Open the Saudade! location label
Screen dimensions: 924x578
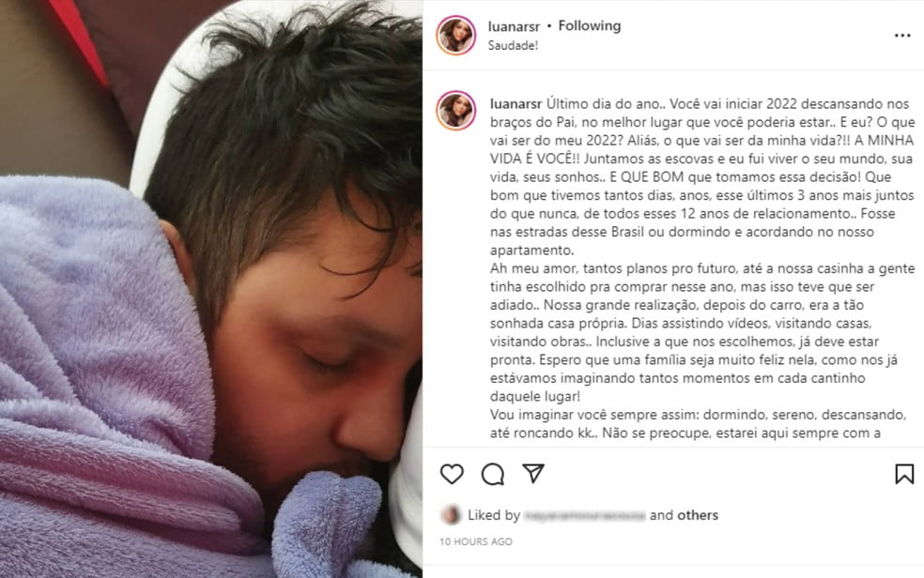click(x=513, y=45)
